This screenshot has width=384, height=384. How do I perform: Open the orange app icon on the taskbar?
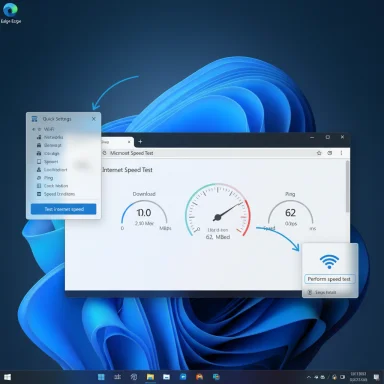click(199, 377)
